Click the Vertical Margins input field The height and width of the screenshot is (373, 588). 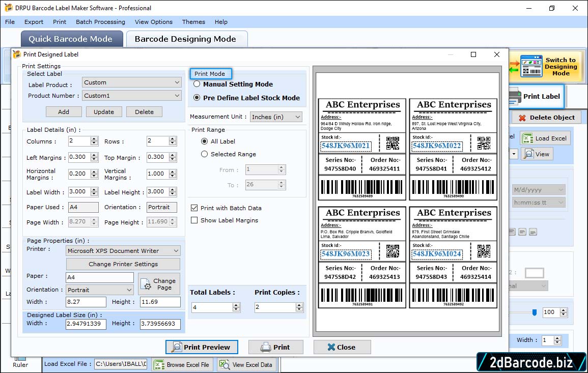157,174
